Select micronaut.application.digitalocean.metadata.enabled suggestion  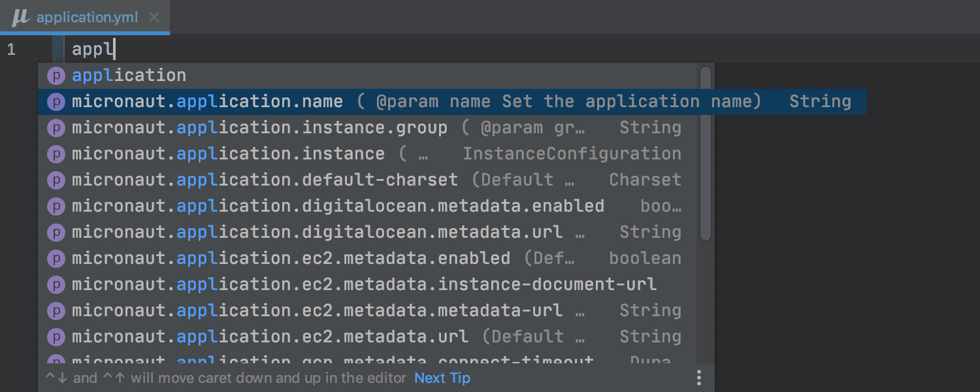[367, 206]
